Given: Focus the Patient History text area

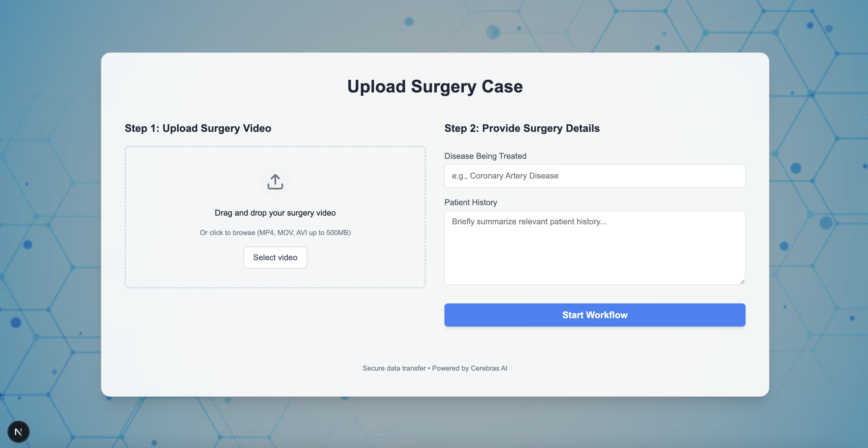Looking at the screenshot, I should (595, 248).
